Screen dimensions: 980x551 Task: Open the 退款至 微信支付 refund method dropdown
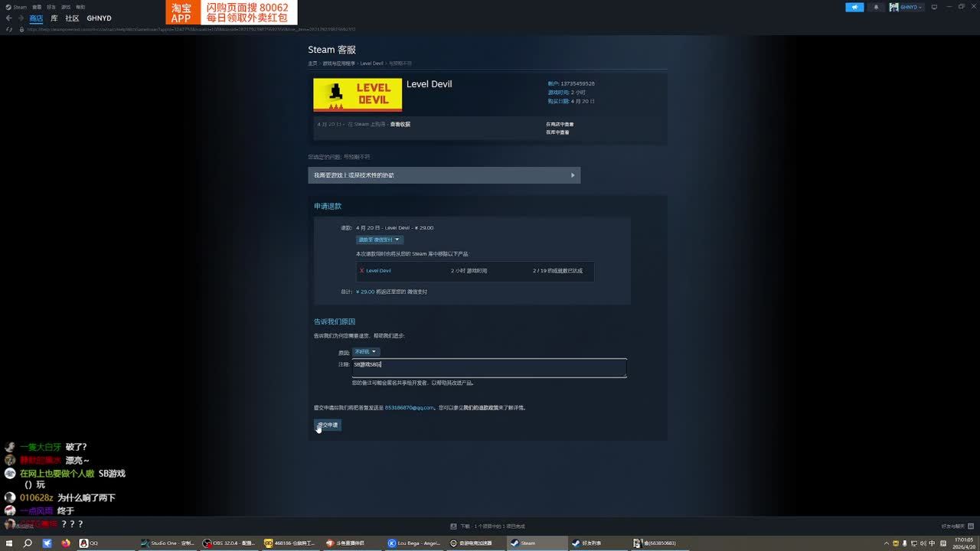click(x=379, y=240)
